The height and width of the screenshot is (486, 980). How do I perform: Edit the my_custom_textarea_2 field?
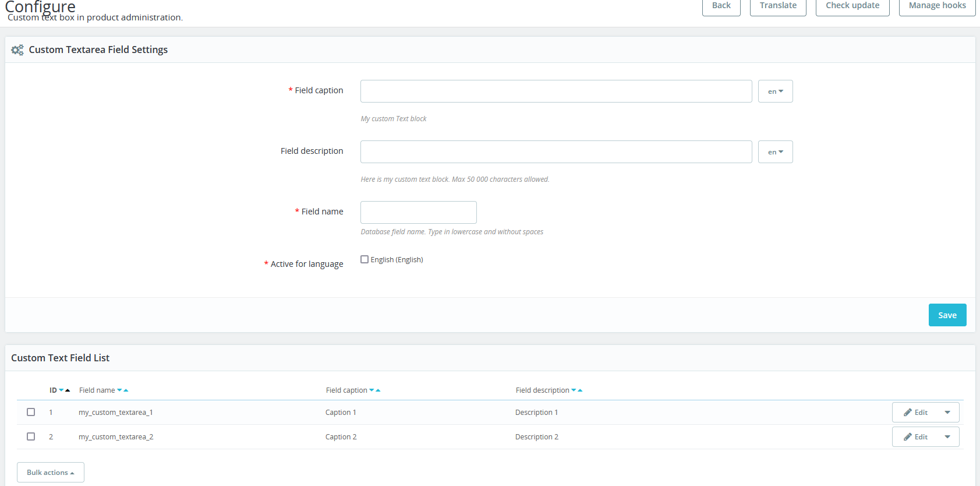915,437
